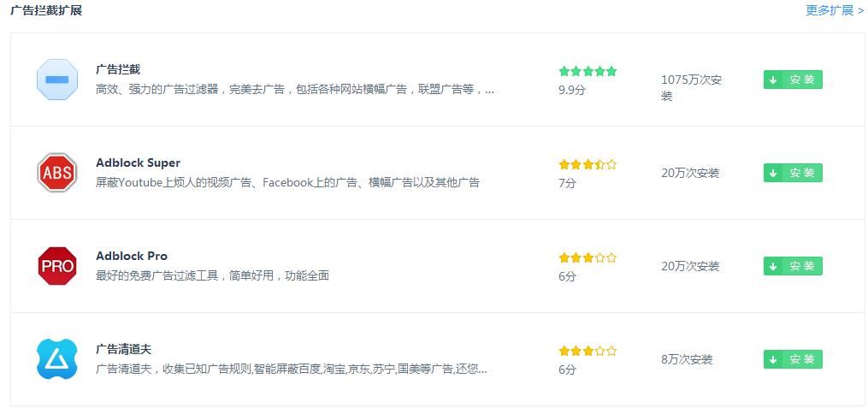The width and height of the screenshot is (868, 408).
Task: Click the Adblock Pro description text
Action: click(x=212, y=275)
